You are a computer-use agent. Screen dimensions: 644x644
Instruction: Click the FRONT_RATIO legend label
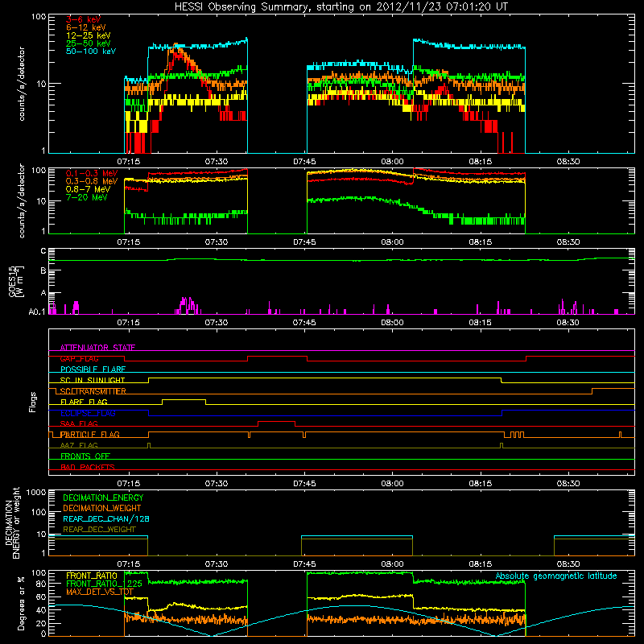(x=92, y=576)
